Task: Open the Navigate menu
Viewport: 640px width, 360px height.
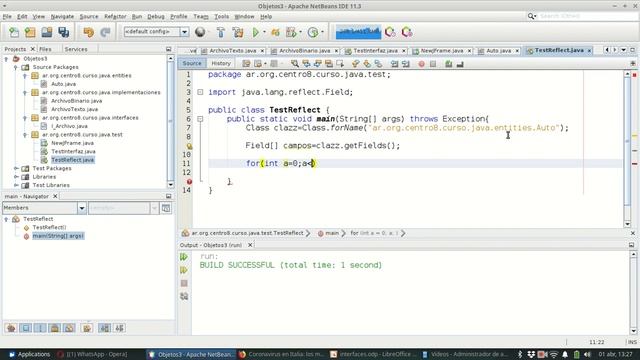Action: coord(62,16)
